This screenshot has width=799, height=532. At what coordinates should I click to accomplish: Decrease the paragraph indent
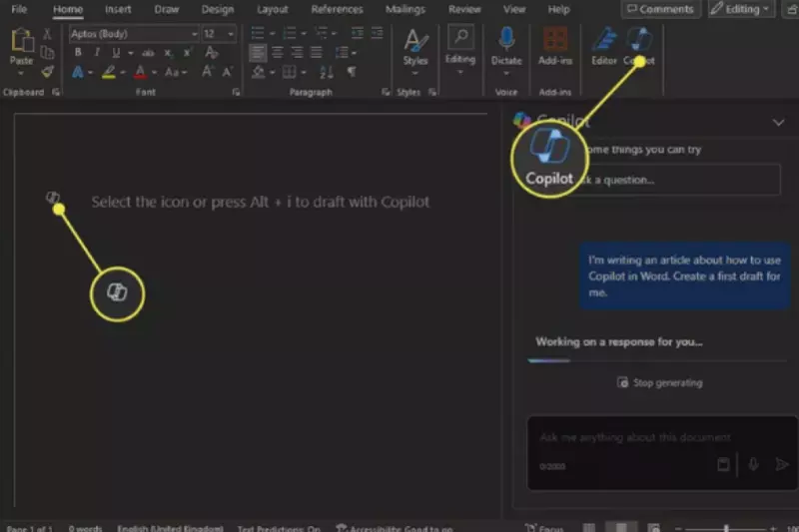tap(358, 34)
